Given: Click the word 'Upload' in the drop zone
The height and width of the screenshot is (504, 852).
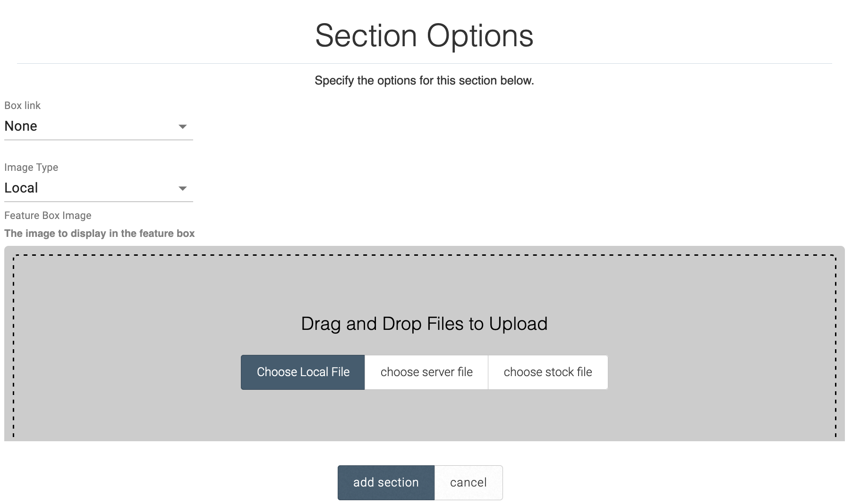Looking at the screenshot, I should pyautogui.click(x=518, y=324).
